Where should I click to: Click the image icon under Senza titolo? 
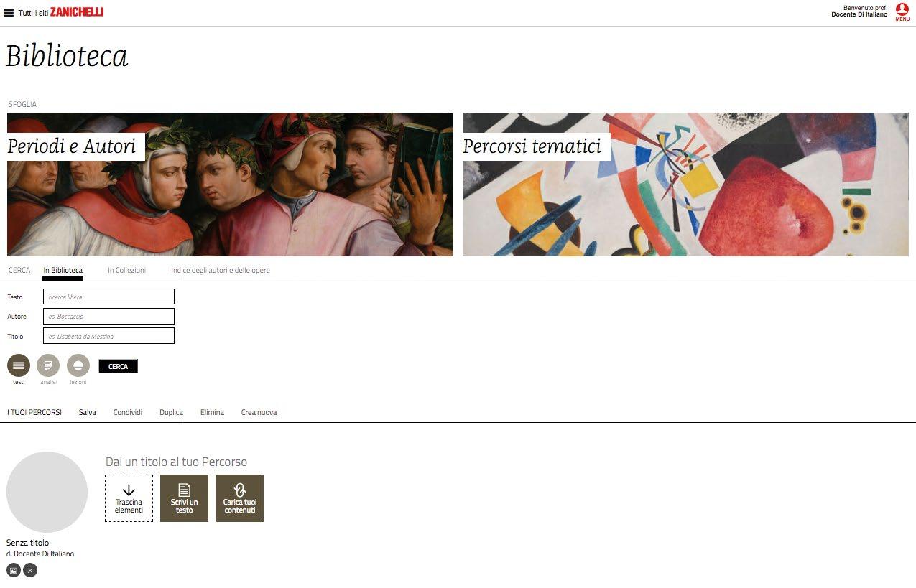14,570
